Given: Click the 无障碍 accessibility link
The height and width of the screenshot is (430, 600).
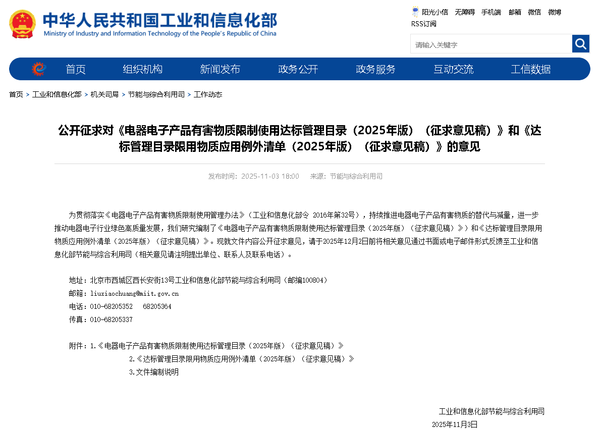Looking at the screenshot, I should pos(465,12).
